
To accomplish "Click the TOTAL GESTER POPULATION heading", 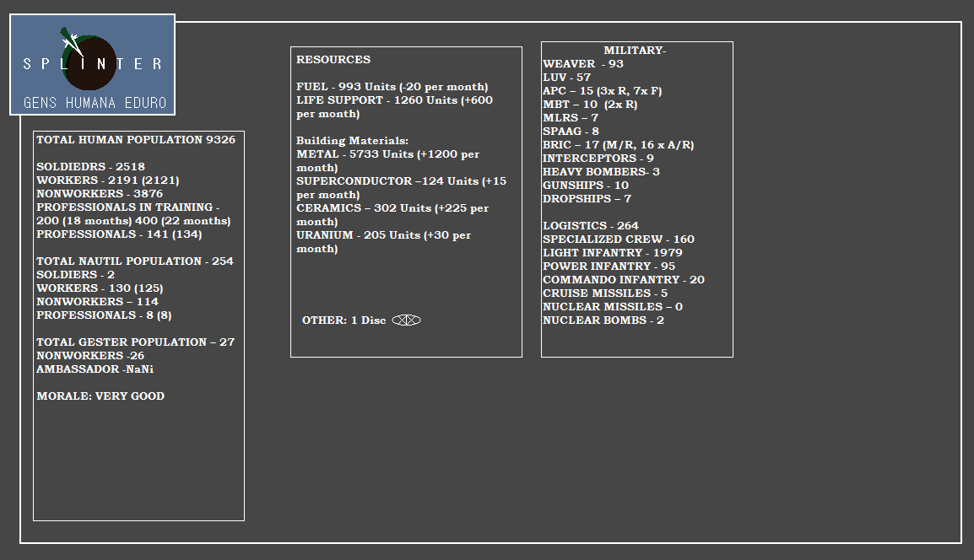I will [135, 342].
